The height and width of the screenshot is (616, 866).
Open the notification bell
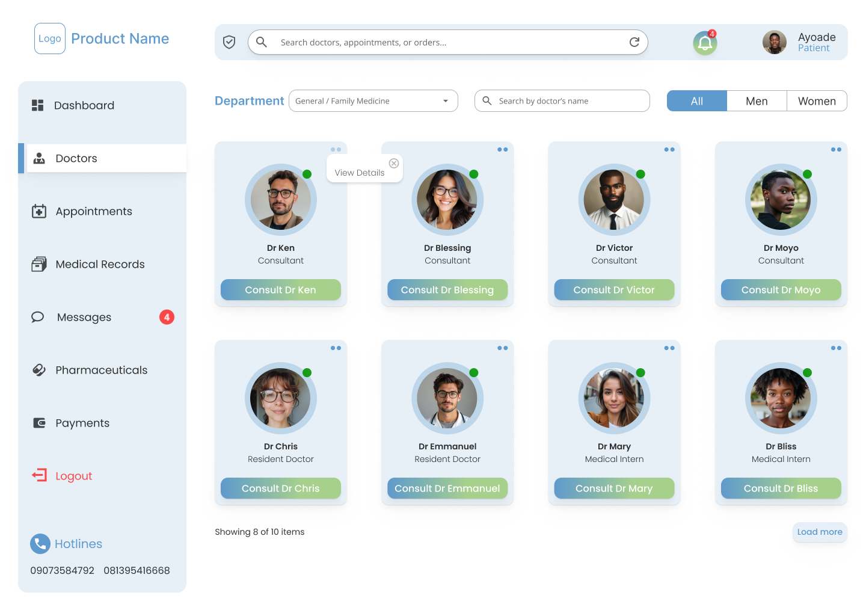[704, 43]
